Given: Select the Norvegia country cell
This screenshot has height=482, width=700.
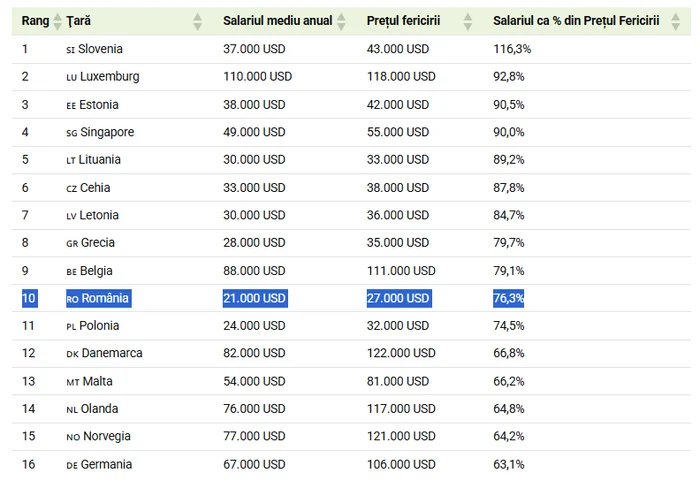Looking at the screenshot, I should [x=98, y=436].
